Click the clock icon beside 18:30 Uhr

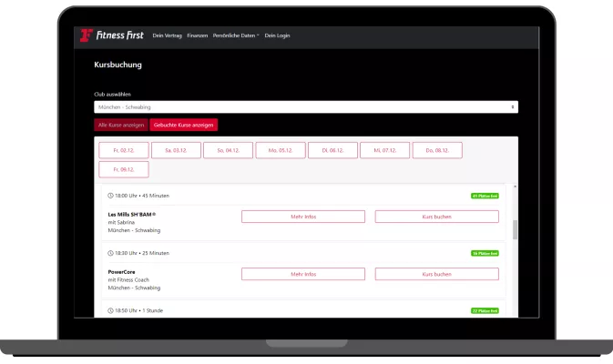(110, 253)
